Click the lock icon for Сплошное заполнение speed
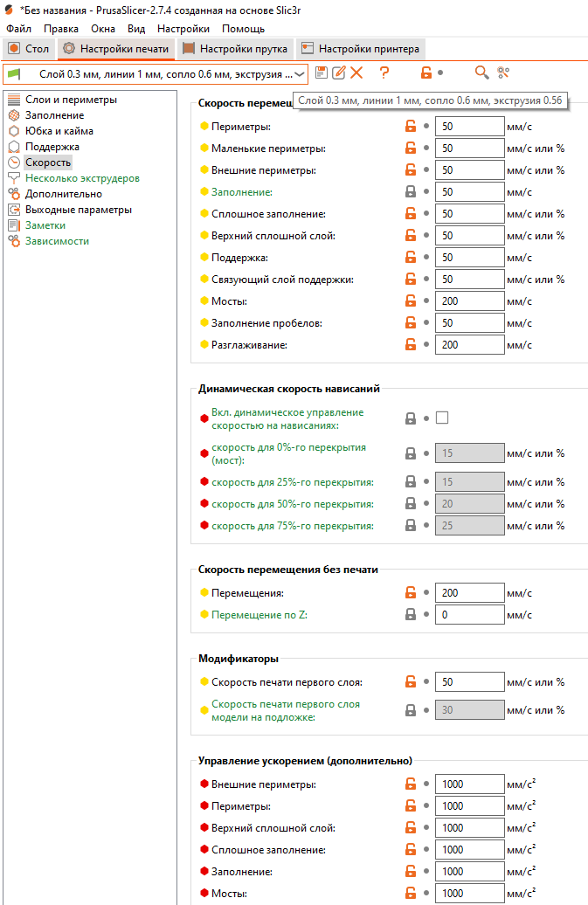This screenshot has width=588, height=905. coord(411,213)
